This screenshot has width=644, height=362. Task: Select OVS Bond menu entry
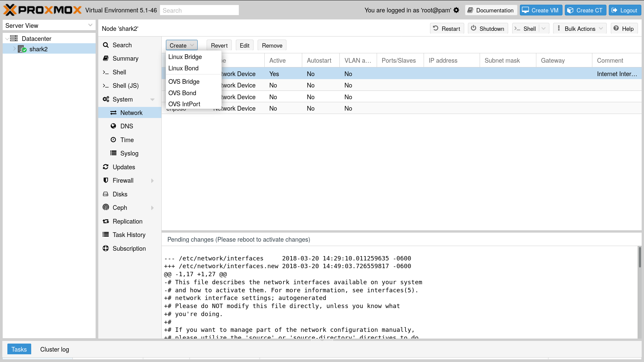182,93
